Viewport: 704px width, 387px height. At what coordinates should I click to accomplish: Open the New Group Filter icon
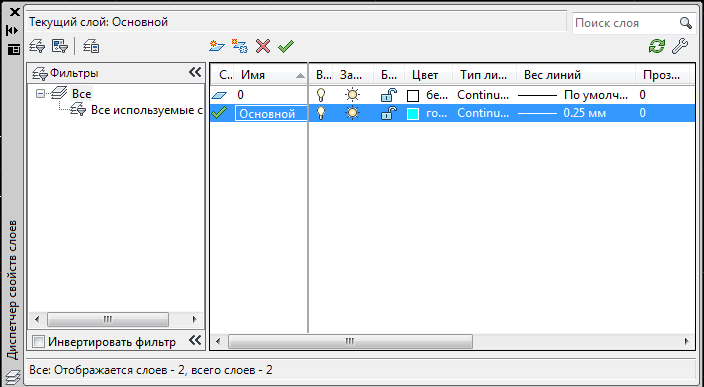coord(60,46)
